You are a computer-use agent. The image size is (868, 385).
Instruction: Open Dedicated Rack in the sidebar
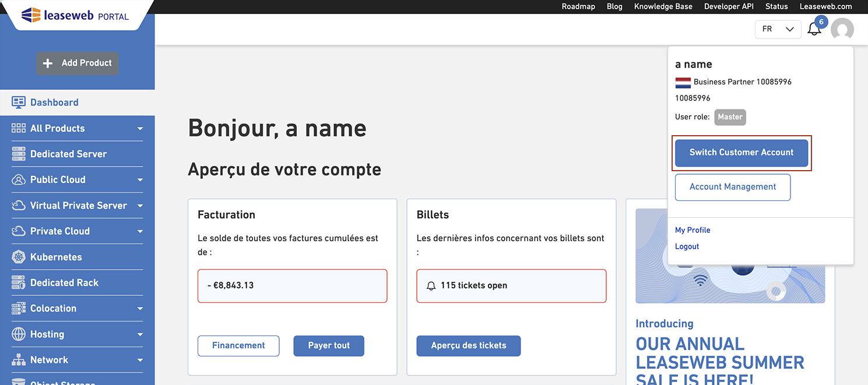(77, 282)
